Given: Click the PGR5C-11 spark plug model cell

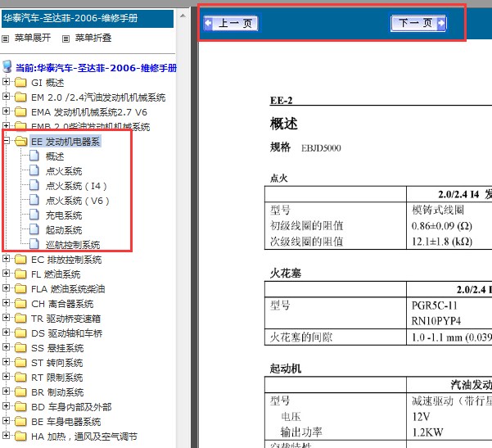Looking at the screenshot, I should coord(434,305).
